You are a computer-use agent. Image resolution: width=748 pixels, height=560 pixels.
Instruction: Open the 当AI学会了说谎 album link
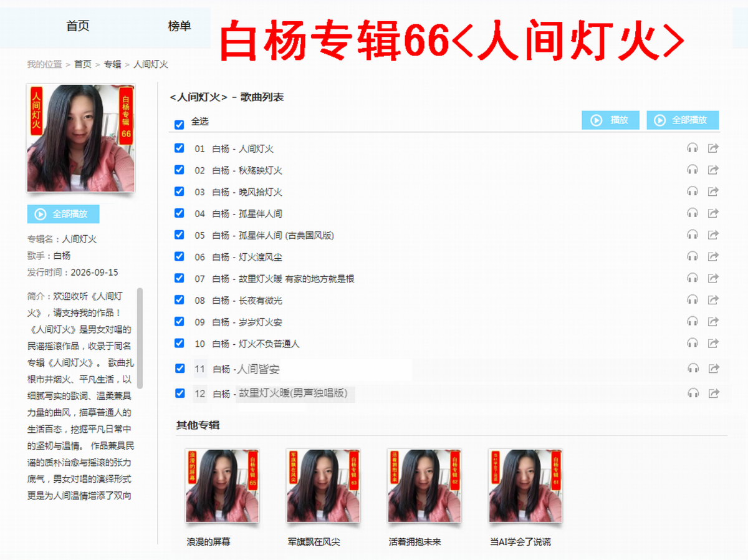coord(520,542)
